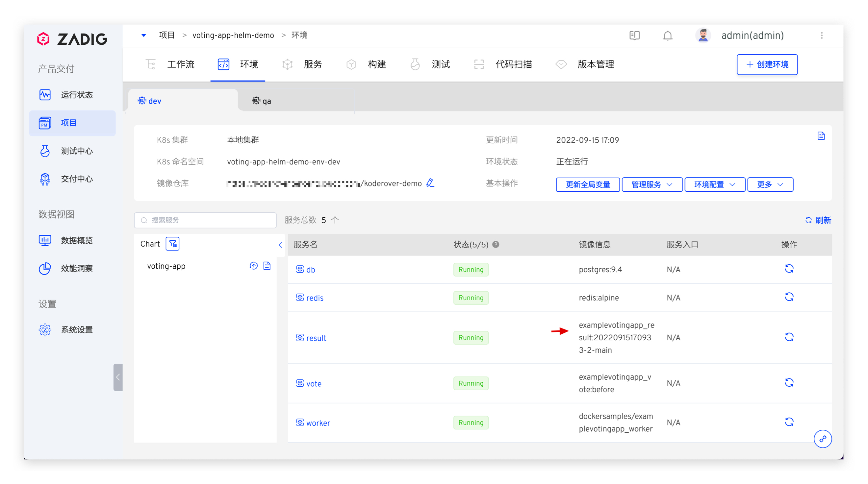Screen dimensions: 868x484
Task: Focus the 搜索服务 search field
Action: click(209, 220)
